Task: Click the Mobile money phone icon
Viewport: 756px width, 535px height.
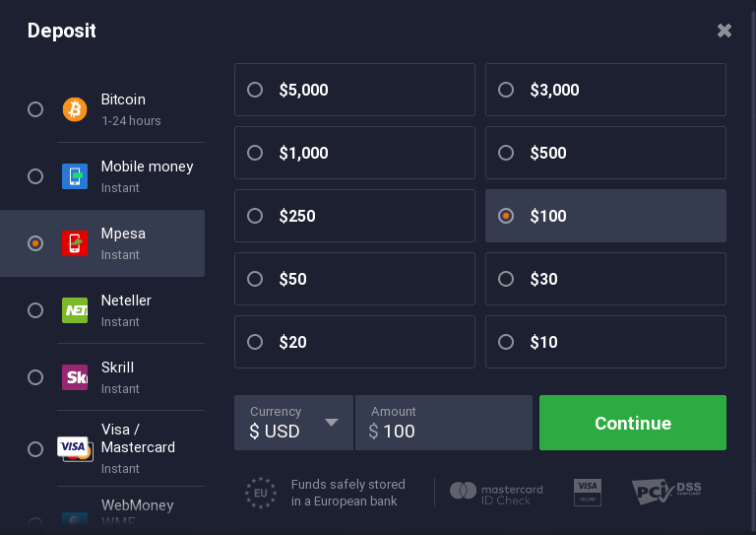Action: coord(75,176)
